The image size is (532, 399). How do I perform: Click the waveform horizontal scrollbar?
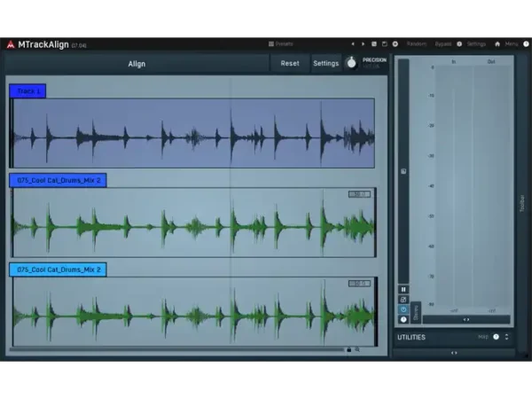click(x=176, y=349)
